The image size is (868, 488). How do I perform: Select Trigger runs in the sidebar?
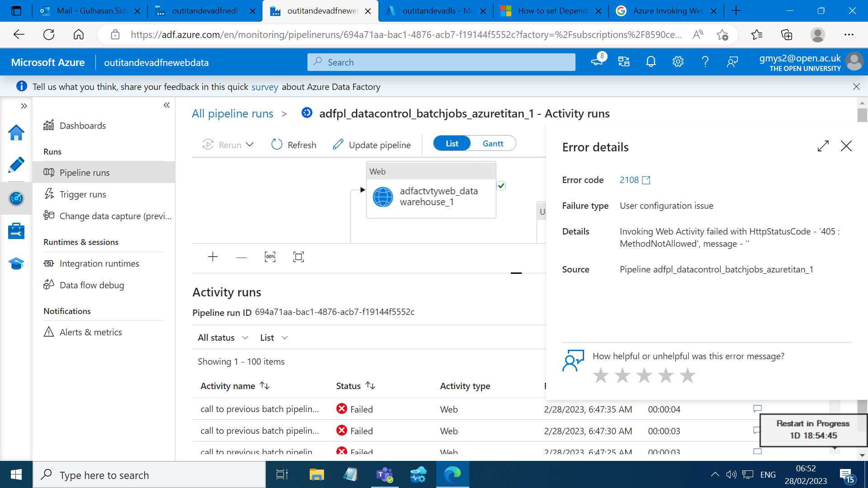(x=83, y=194)
